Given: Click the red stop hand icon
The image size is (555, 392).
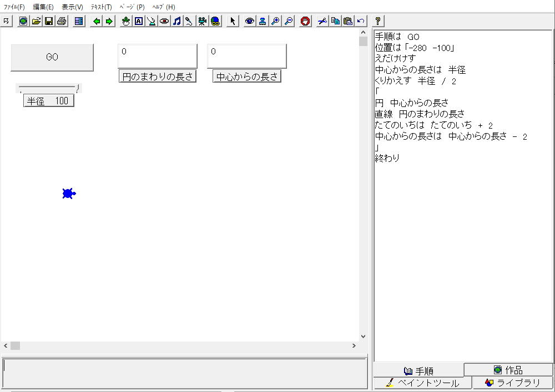Looking at the screenshot, I should pyautogui.click(x=305, y=21).
